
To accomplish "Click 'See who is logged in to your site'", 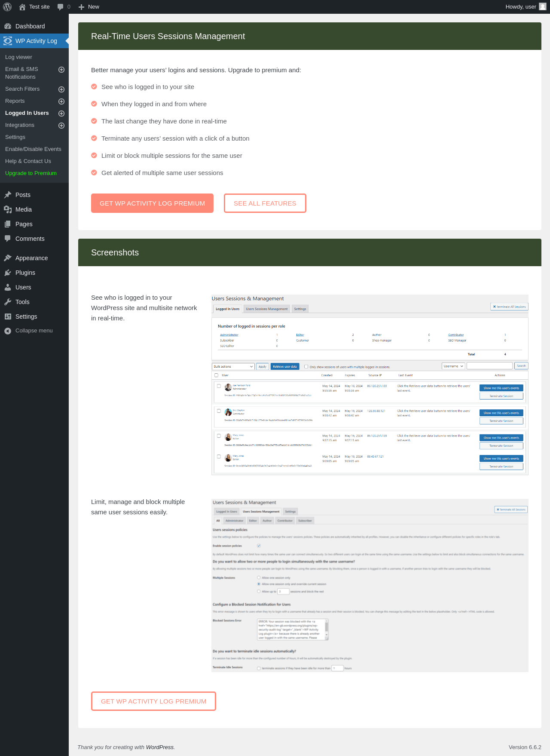I will [148, 87].
